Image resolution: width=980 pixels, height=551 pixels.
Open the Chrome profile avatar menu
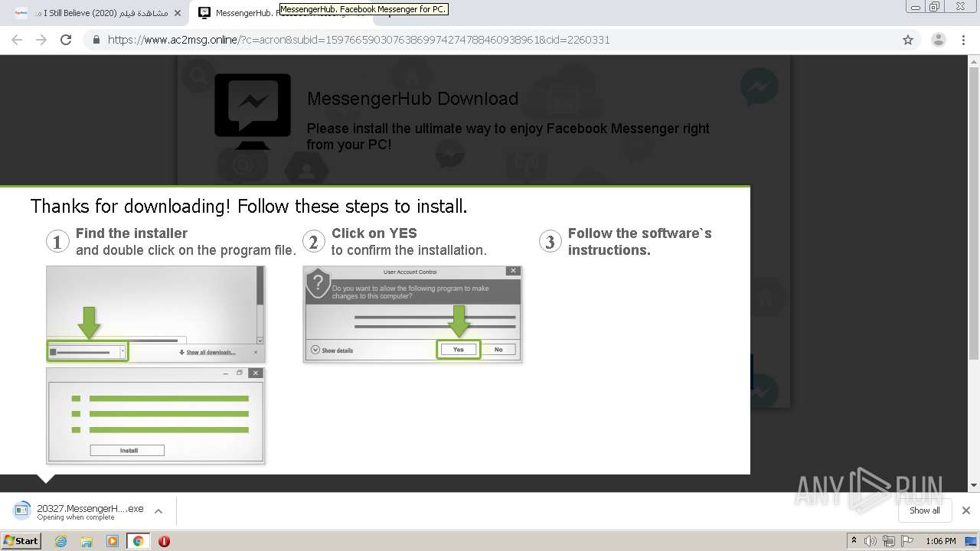(x=938, y=40)
